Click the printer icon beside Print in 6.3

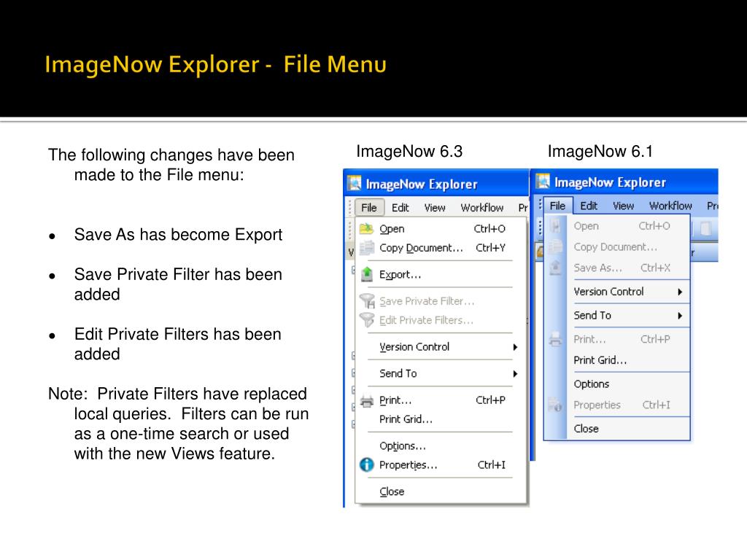[x=366, y=401]
